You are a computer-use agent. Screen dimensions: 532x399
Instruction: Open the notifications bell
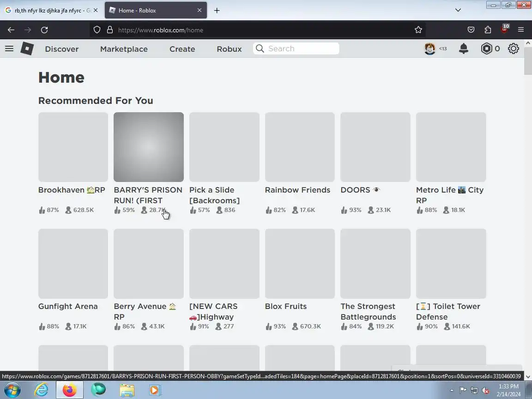point(464,48)
